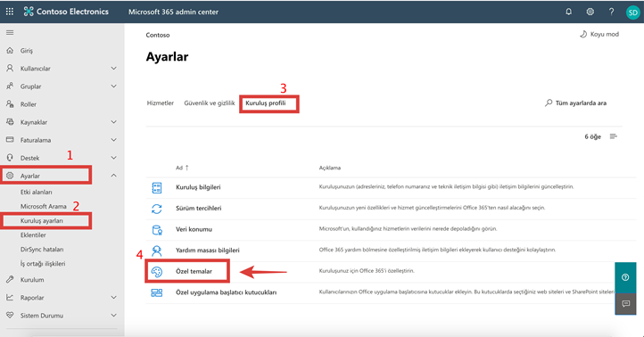Screen dimensions: 644x337
Task: Collapse the Ayarlar section chevron
Action: click(114, 176)
